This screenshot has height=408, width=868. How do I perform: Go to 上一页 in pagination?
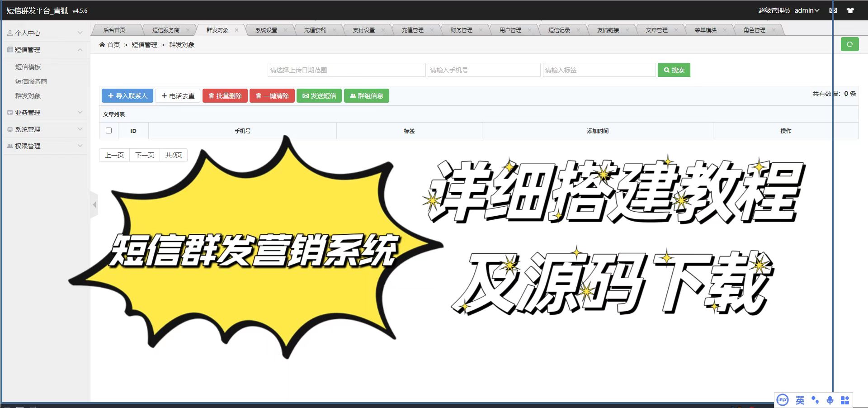click(114, 155)
